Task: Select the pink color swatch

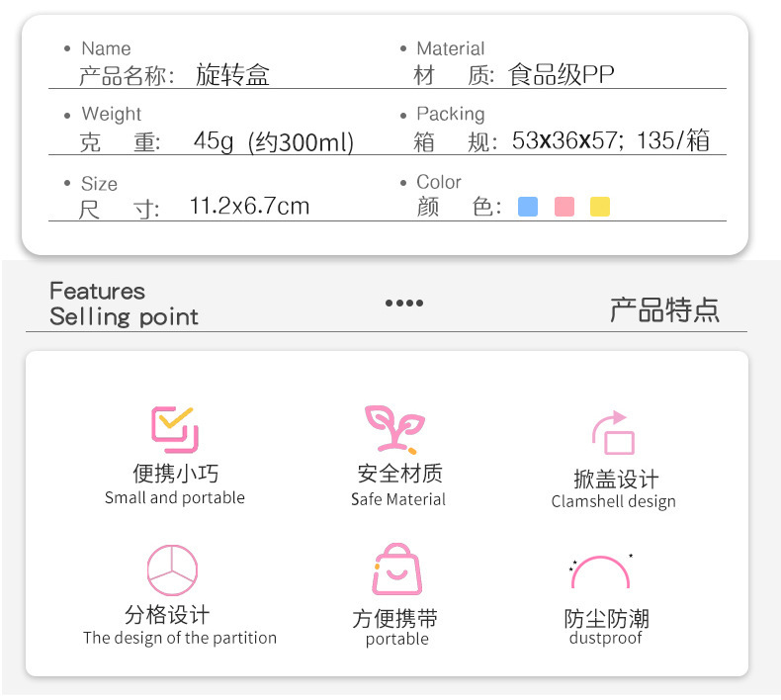Action: point(564,207)
